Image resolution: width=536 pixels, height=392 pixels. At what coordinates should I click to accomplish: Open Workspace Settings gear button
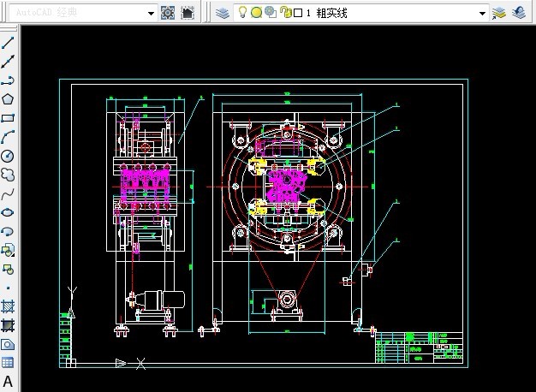tap(169, 13)
